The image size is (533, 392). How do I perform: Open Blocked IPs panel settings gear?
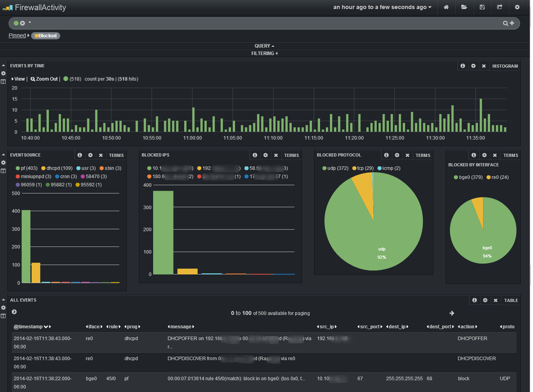(266, 155)
